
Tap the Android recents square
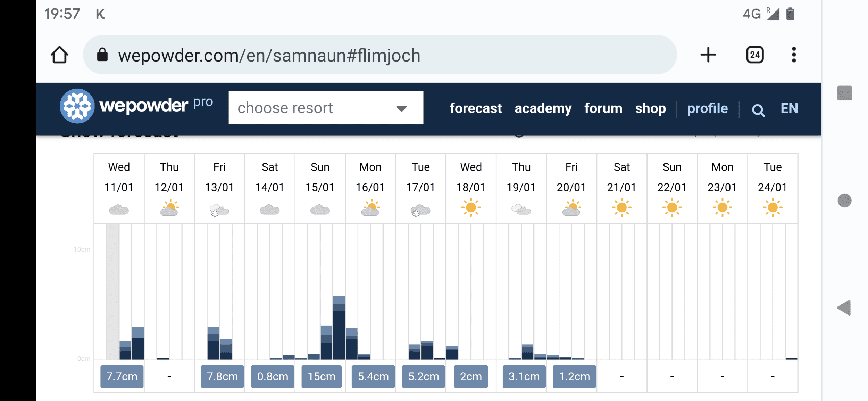(844, 93)
